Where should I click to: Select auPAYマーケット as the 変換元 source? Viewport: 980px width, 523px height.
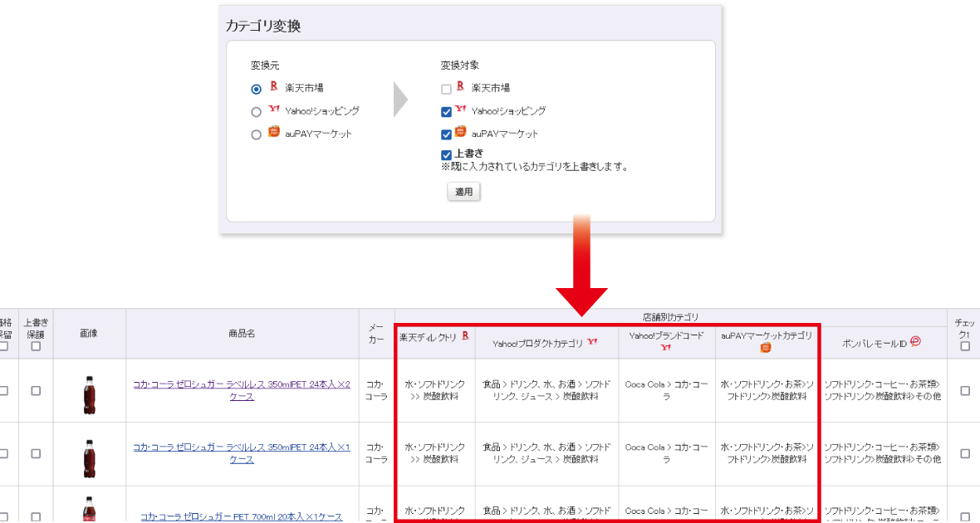point(257,134)
